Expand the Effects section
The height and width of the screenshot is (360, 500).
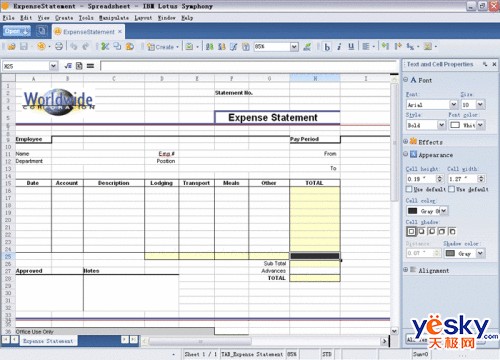pyautogui.click(x=406, y=141)
